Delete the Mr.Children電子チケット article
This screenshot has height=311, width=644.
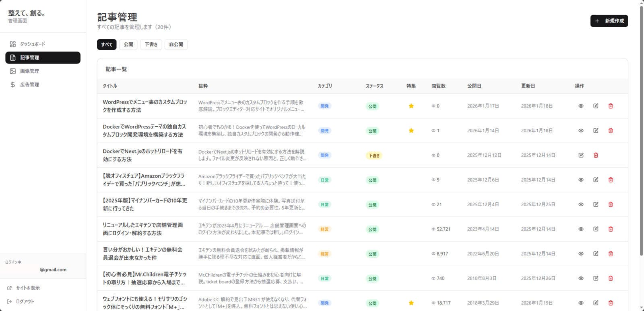coord(611,278)
